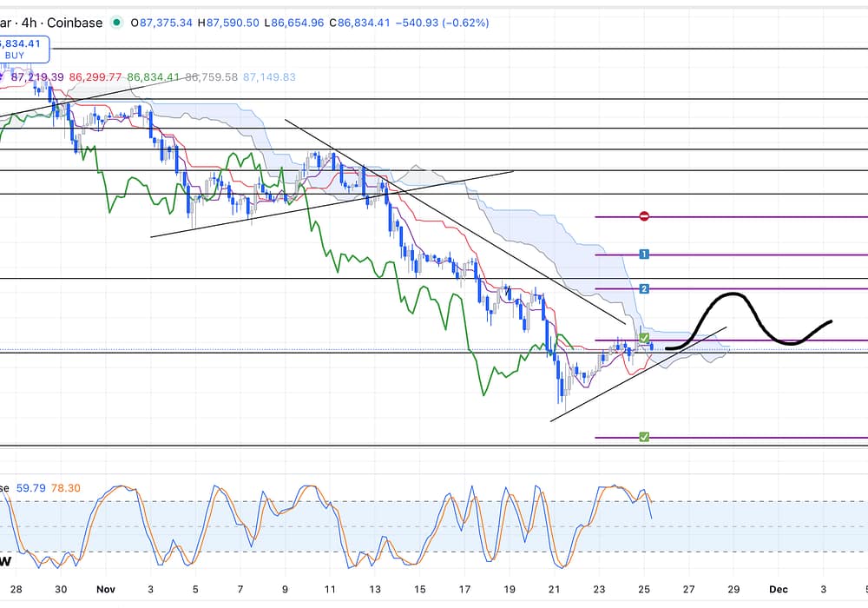This screenshot has width=868, height=608.
Task: Select the blue target 2 marker
Action: pos(644,288)
